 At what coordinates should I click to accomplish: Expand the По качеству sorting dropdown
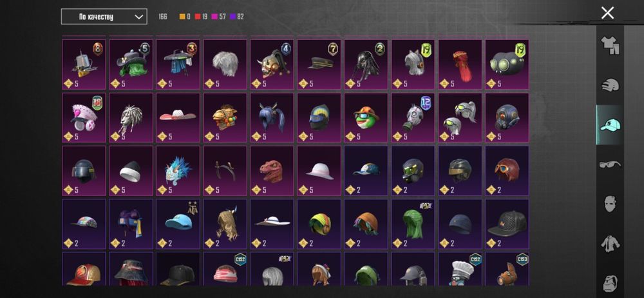[104, 17]
